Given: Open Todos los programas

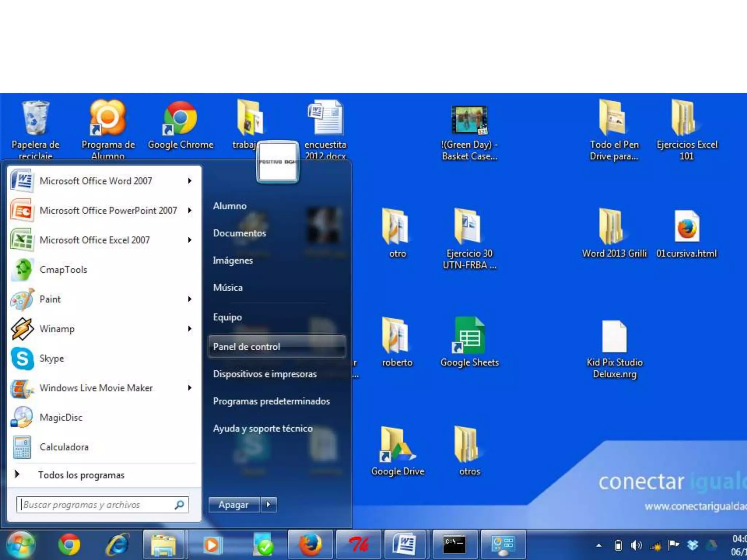Looking at the screenshot, I should (81, 475).
